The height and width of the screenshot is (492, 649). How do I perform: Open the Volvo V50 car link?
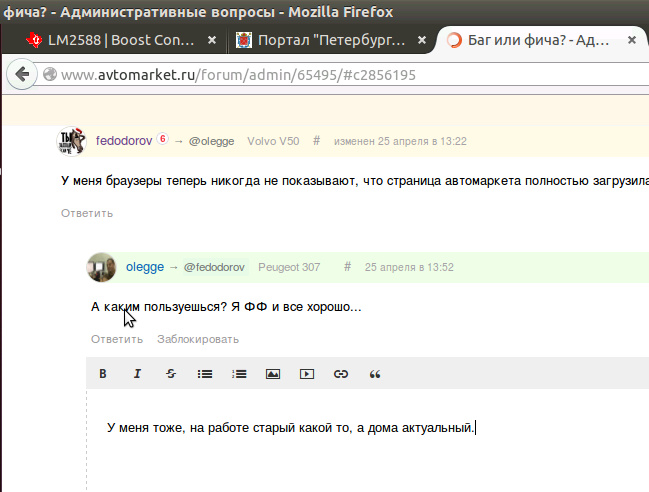(x=273, y=141)
